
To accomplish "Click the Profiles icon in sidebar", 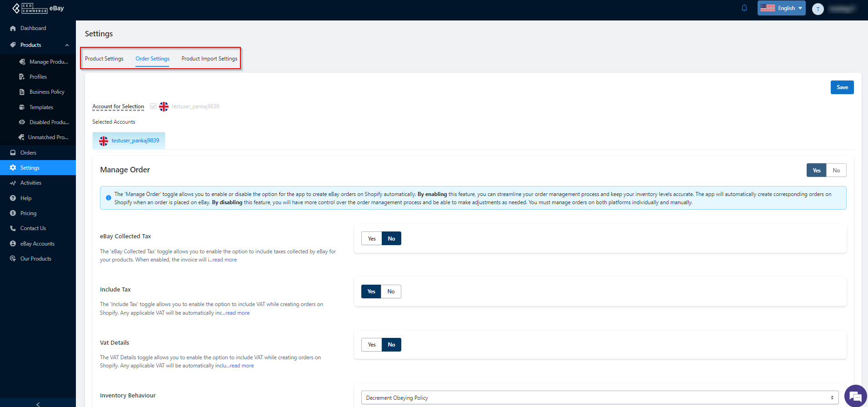I will pos(22,77).
